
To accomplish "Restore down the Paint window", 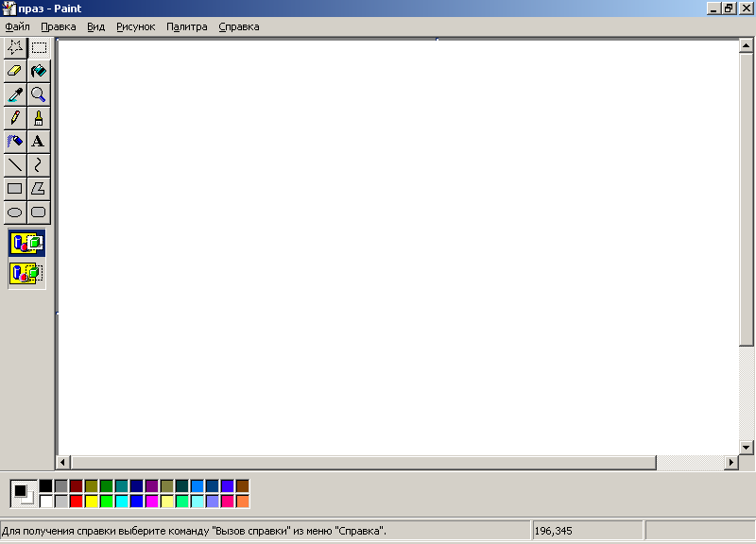I will click(729, 8).
